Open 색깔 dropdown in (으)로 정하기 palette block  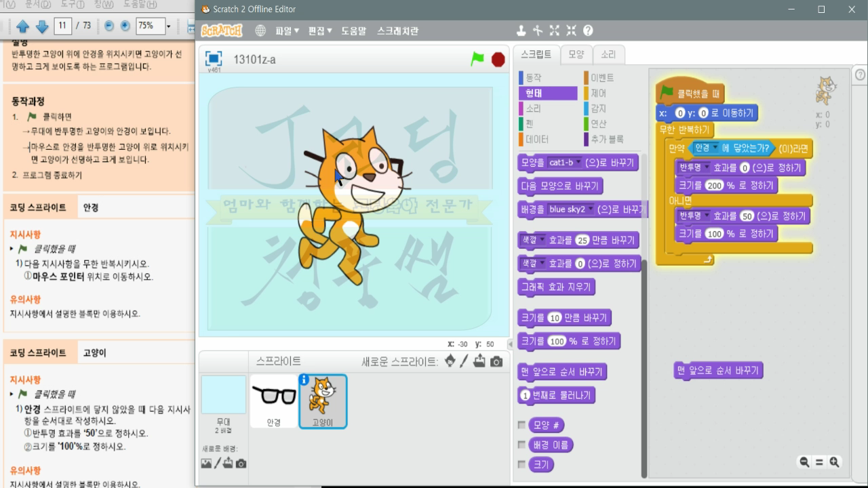(x=532, y=264)
